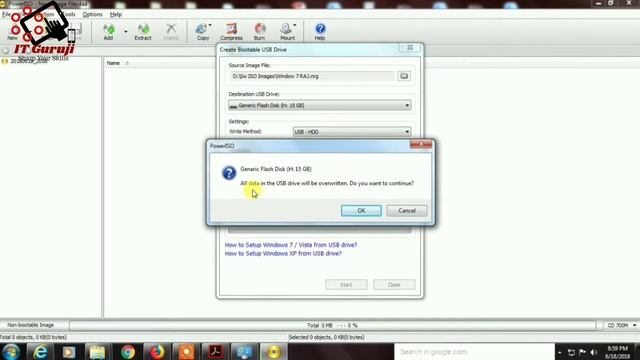Click 'Generic Flash Disk (H: 15 GB)' dialog text
The image size is (640, 360).
(x=276, y=169)
